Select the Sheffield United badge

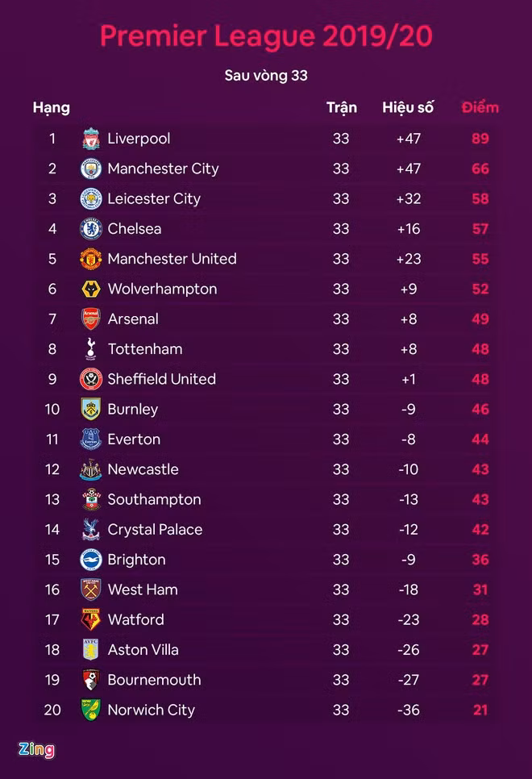pyautogui.click(x=91, y=379)
